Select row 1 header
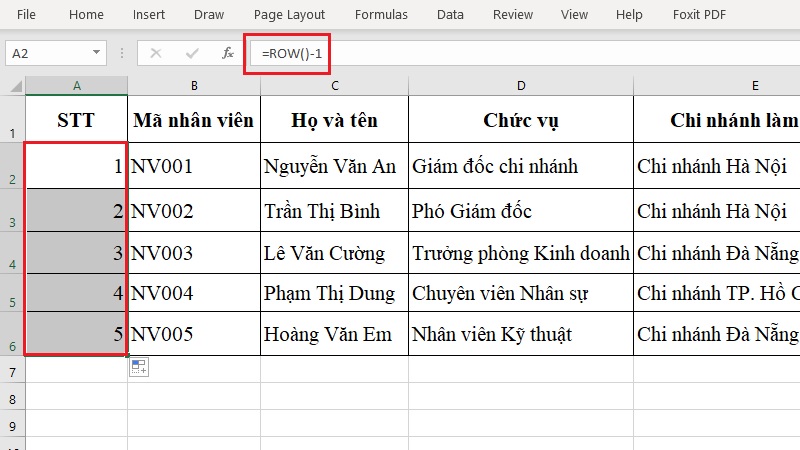The width and height of the screenshot is (800, 450). [12, 119]
